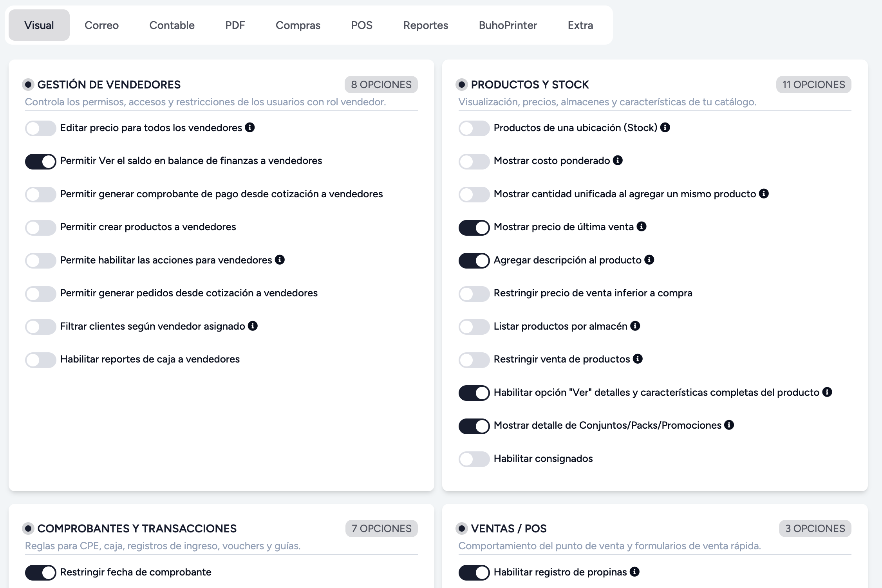The height and width of the screenshot is (588, 882).
Task: Click bullet icon of Comprobantes y Transacciones section
Action: [28, 528]
